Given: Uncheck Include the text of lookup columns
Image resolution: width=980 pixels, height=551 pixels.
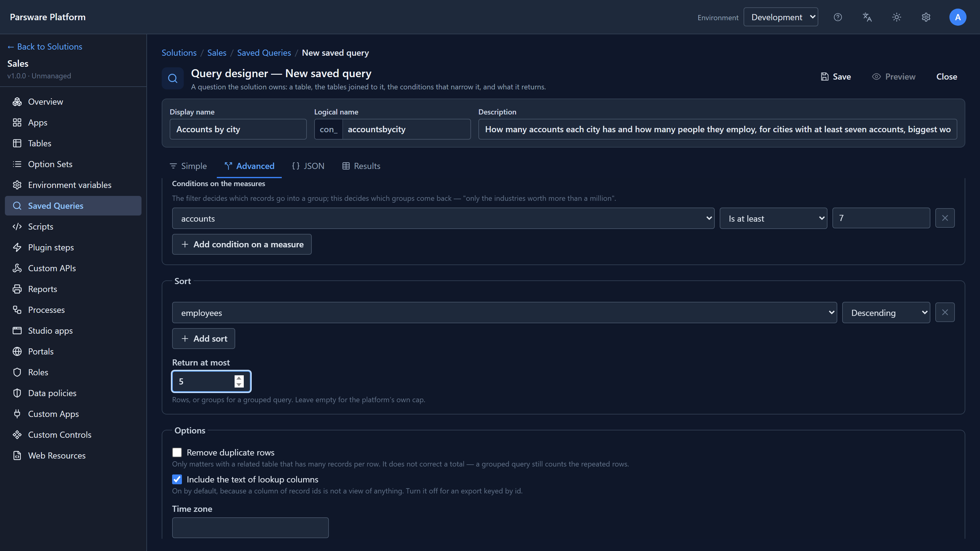Looking at the screenshot, I should click(177, 479).
